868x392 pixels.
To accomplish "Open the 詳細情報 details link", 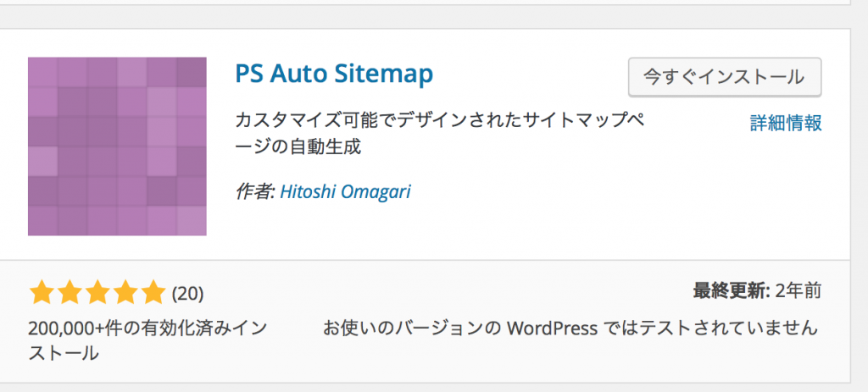I will point(786,124).
